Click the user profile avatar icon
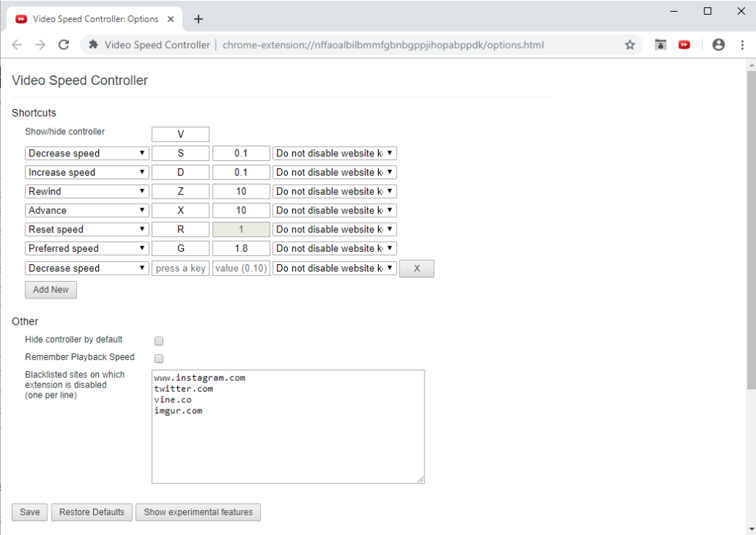Screen dimensions: 756x535 (x=718, y=45)
